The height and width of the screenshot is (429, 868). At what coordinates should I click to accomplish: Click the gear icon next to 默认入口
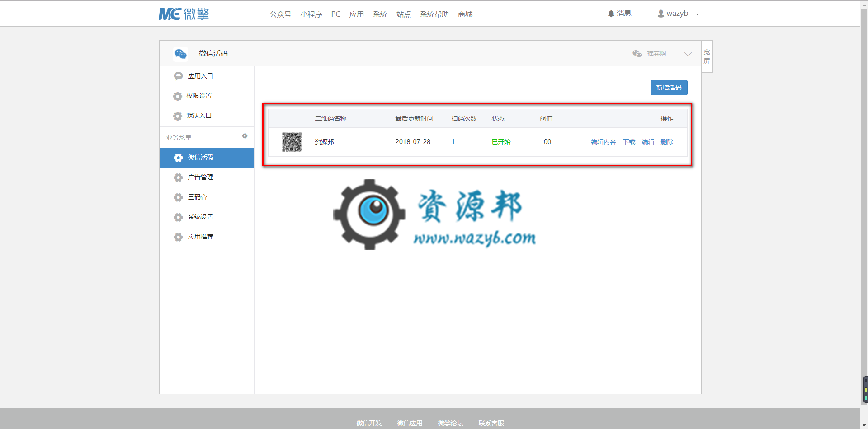tap(177, 116)
